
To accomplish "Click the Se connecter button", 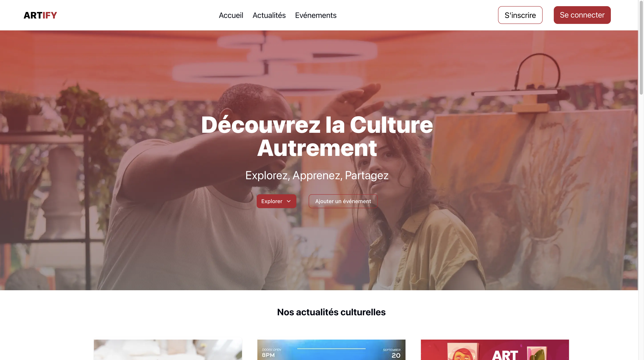I will pyautogui.click(x=582, y=15).
